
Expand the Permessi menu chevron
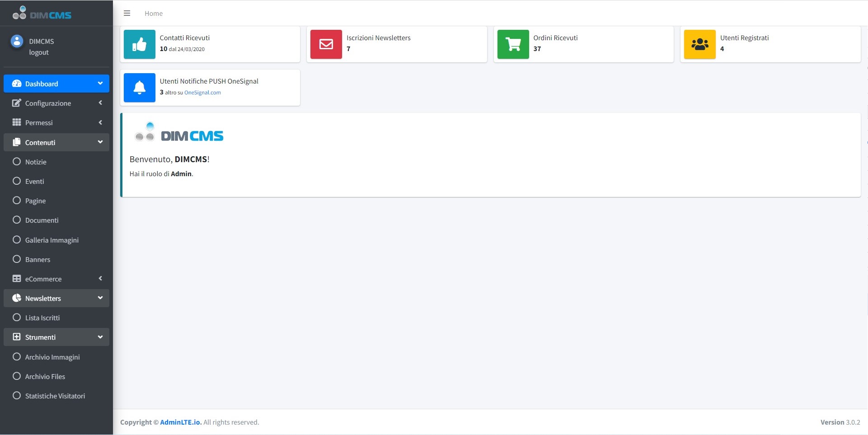(100, 122)
